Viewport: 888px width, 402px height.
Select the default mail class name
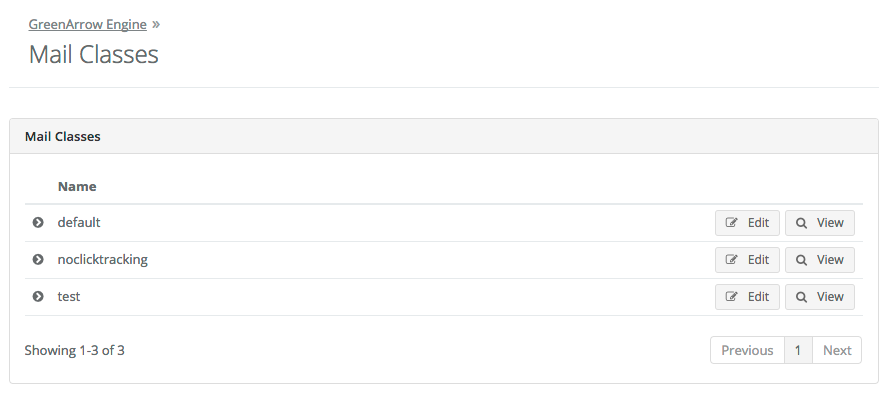pyautogui.click(x=79, y=222)
